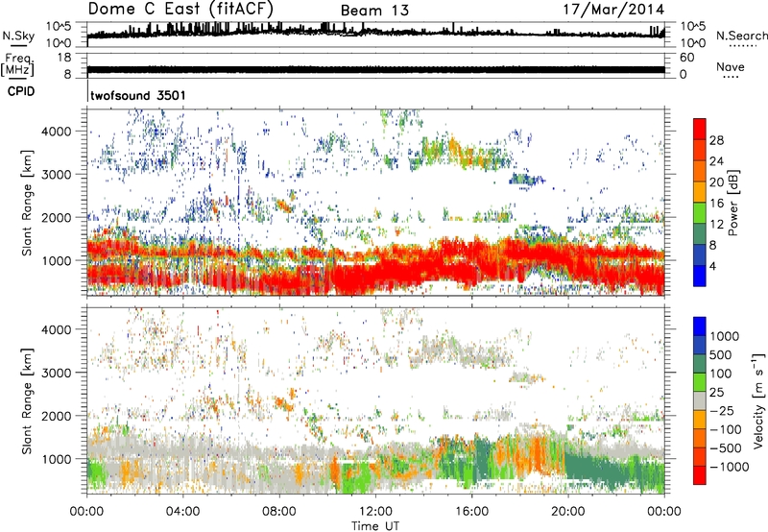Click the '08:00' time axis label
The width and height of the screenshot is (768, 532).
pyautogui.click(x=279, y=512)
